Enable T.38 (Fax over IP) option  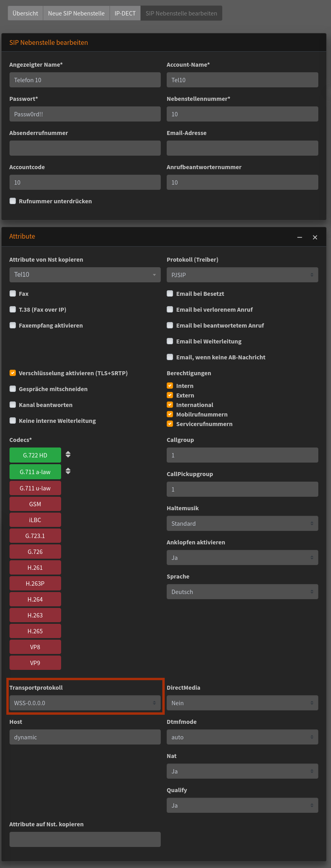[13, 309]
